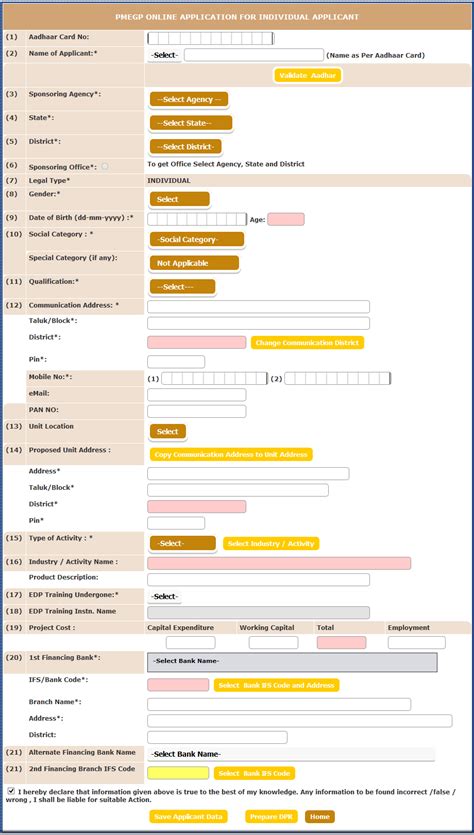Click the Save Applicant Data button
The width and height of the screenshot is (474, 835).
[189, 816]
